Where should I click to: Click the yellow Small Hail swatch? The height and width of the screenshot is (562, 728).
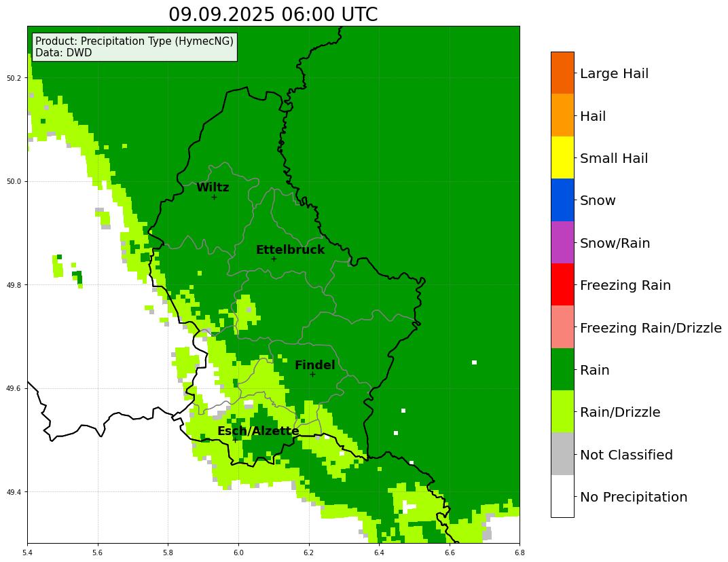tap(562, 157)
